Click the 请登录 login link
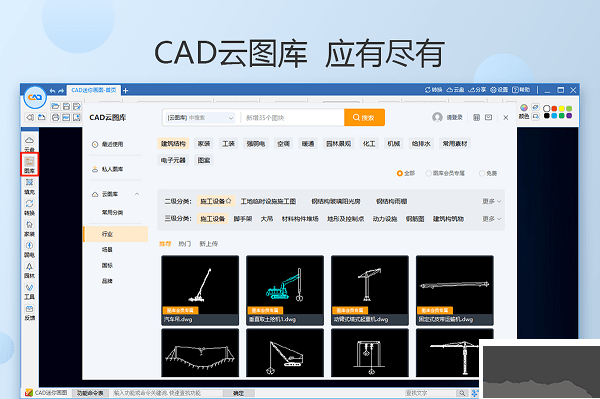Viewport: 600px width, 399px height. pos(454,117)
